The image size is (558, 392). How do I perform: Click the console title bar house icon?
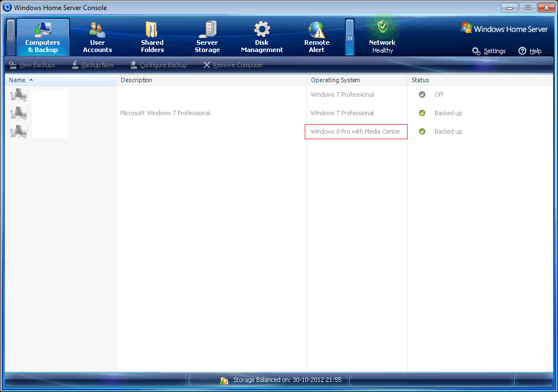click(7, 7)
